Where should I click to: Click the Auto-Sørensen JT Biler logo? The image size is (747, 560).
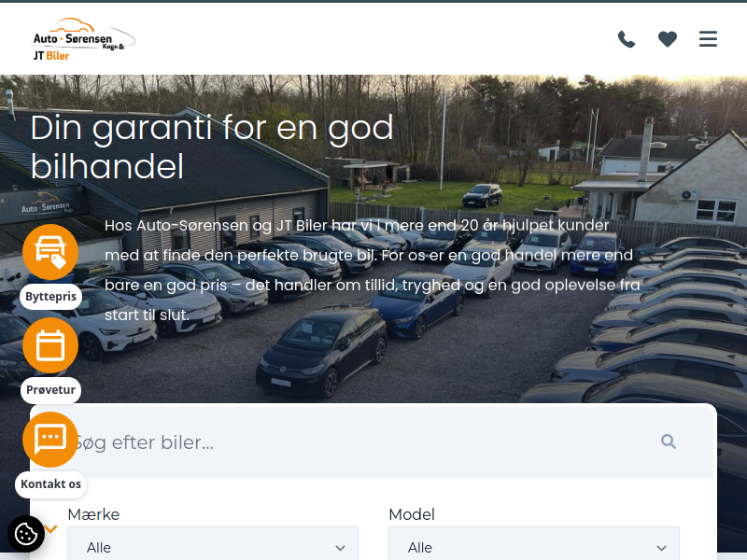(x=83, y=39)
